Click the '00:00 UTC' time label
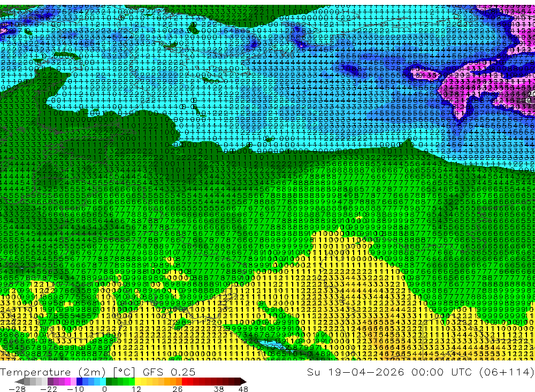This screenshot has height=392, width=535. pos(442,372)
